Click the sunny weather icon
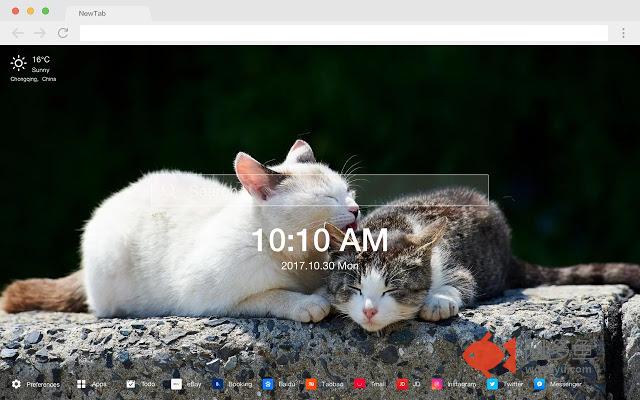This screenshot has height=400, width=640. coord(18,63)
